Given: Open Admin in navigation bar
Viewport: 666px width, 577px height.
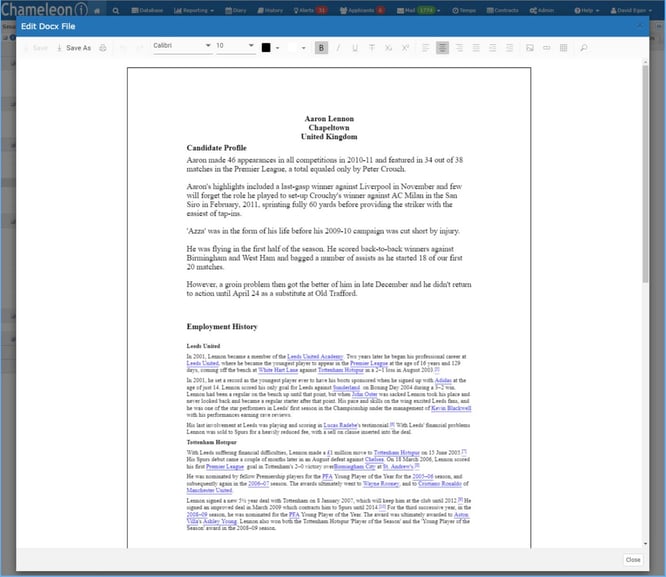Looking at the screenshot, I should click(542, 11).
